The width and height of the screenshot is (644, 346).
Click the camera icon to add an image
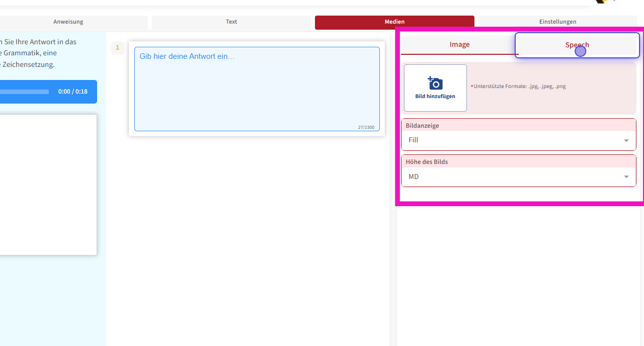435,83
